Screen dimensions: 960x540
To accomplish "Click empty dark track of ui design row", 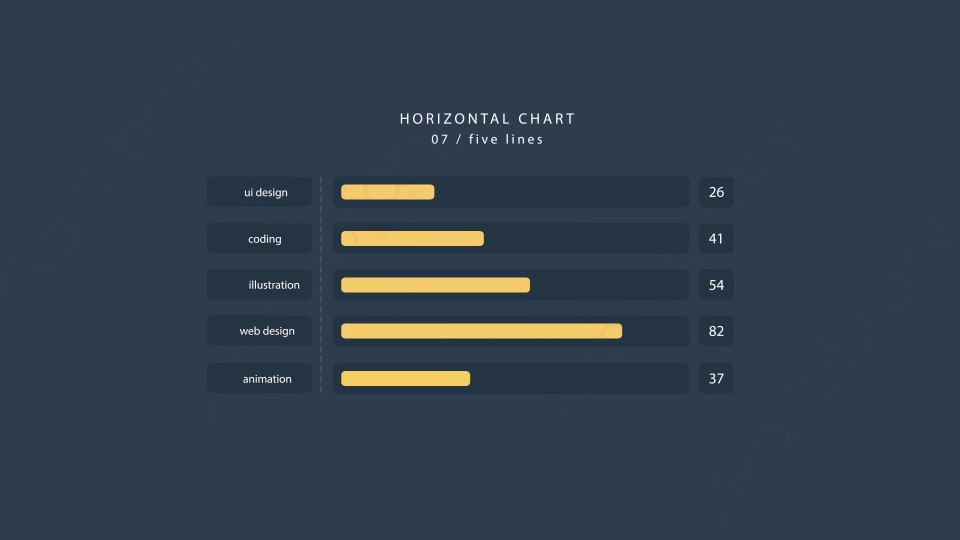I will pyautogui.click(x=562, y=192).
